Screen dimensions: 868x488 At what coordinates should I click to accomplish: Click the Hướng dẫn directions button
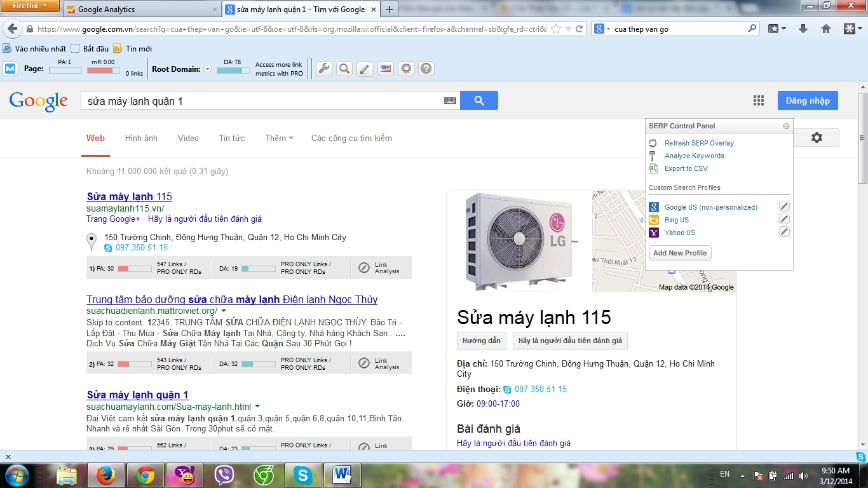coord(482,341)
